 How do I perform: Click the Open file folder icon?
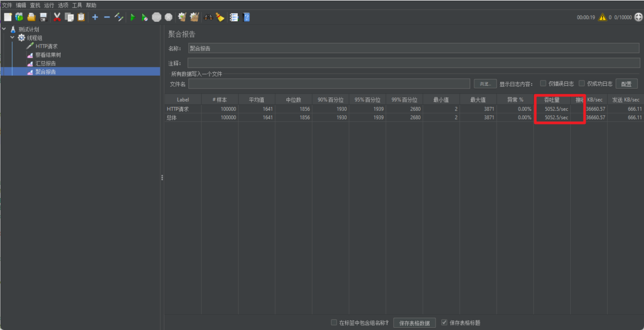pyautogui.click(x=31, y=17)
